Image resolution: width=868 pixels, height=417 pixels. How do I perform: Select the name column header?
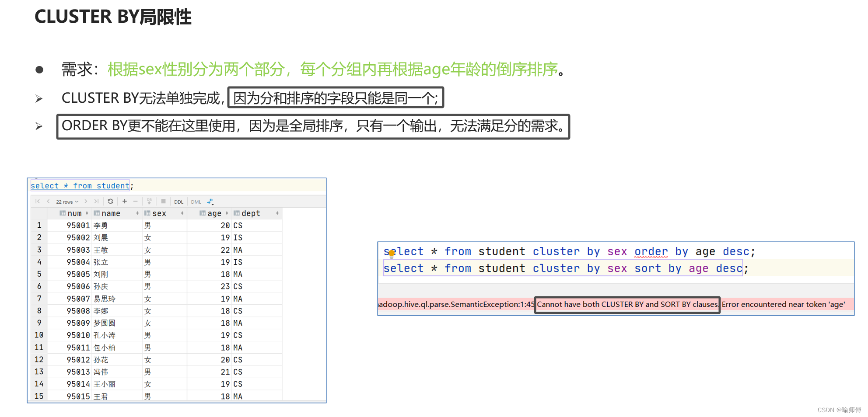click(117, 213)
